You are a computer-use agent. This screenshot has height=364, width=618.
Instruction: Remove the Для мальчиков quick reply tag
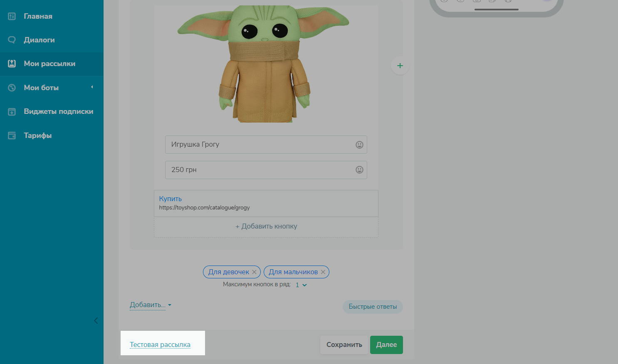[x=323, y=272]
